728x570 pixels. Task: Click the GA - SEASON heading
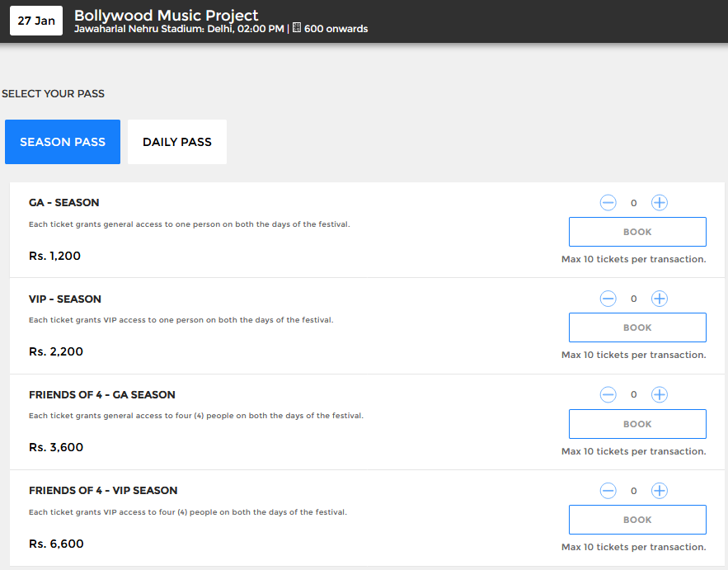[64, 203]
